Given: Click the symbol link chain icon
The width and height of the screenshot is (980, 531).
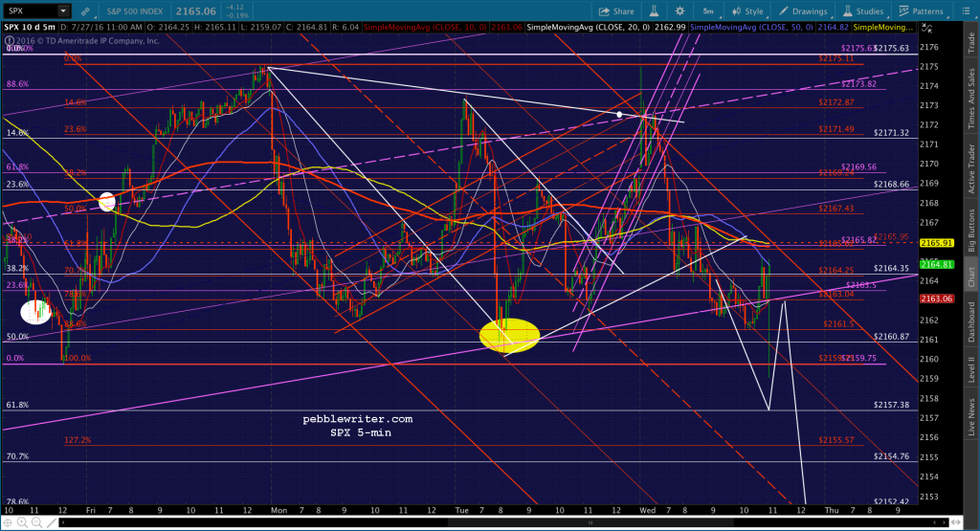Looking at the screenshot, I should point(85,11).
